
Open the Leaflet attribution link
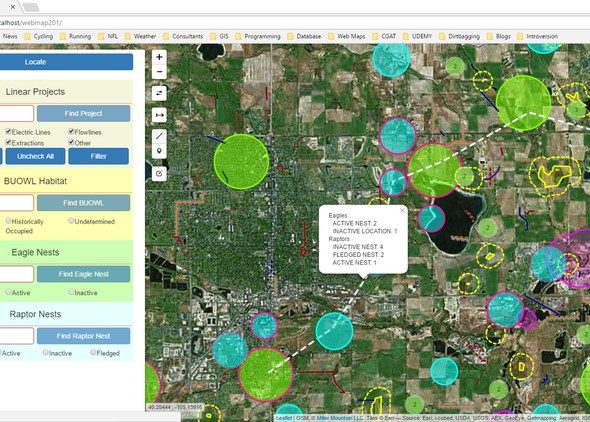284,418
